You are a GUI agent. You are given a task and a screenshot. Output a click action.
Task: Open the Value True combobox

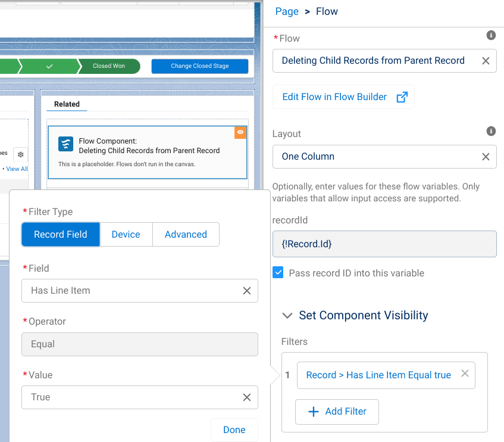click(x=140, y=397)
